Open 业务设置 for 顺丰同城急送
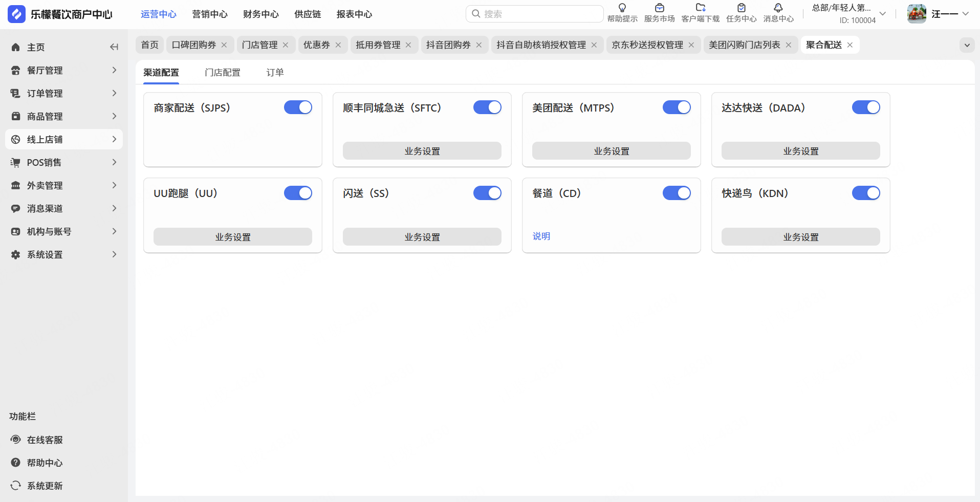The image size is (980, 502). point(422,151)
